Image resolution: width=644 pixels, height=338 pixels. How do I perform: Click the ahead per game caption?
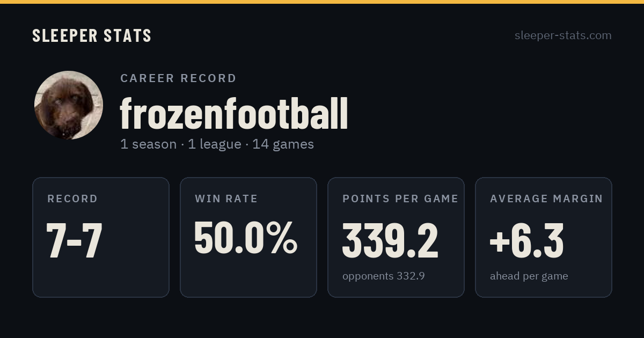coord(529,276)
